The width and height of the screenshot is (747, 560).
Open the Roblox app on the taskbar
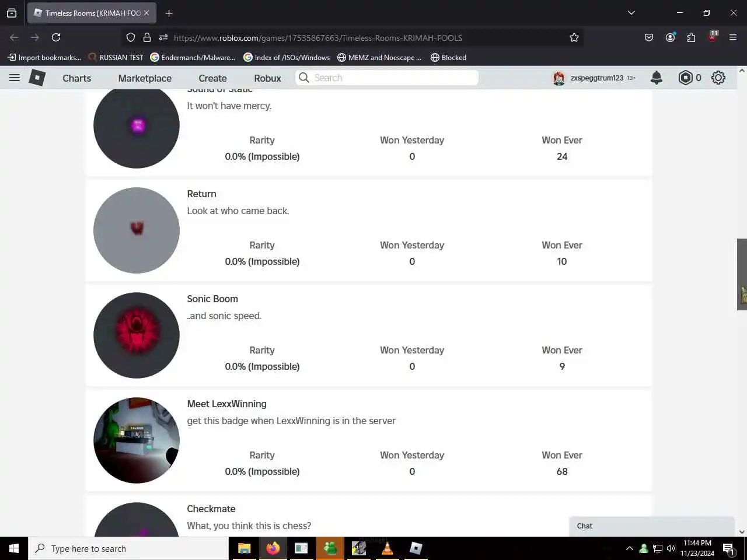click(x=416, y=548)
